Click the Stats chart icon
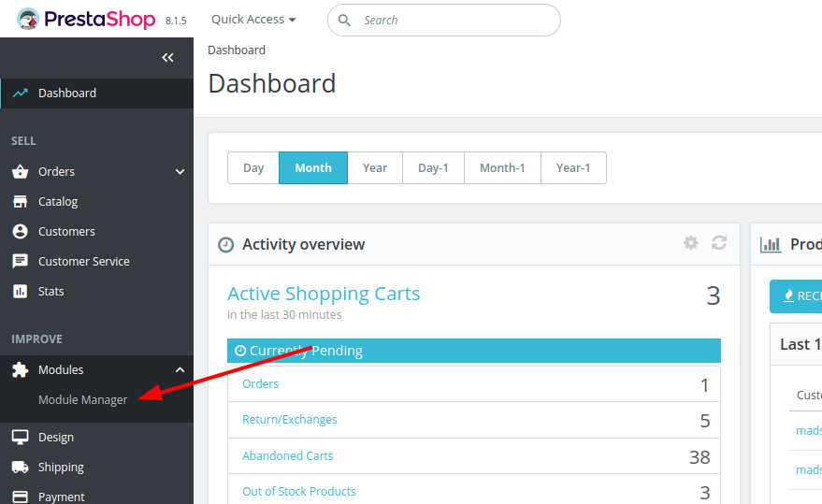Screen dimensions: 822x504 coord(20,292)
